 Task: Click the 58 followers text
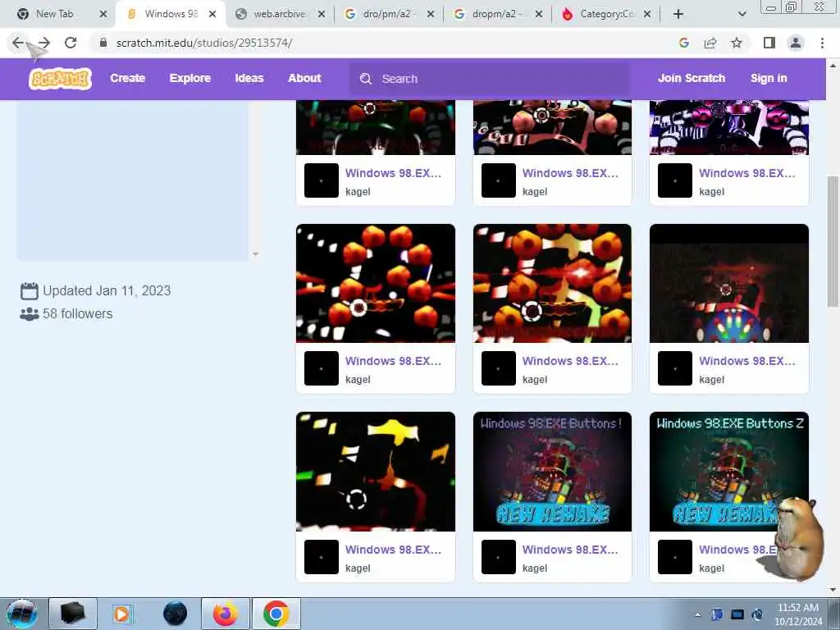[78, 314]
